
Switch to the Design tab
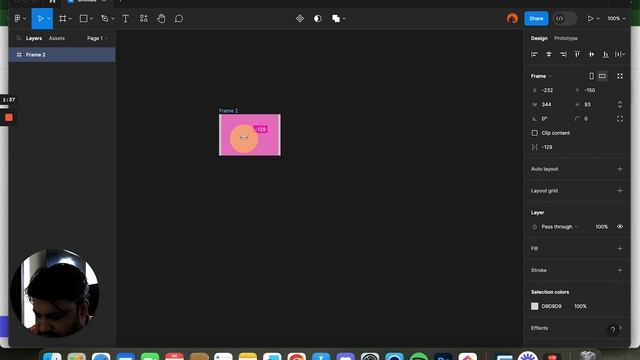[x=539, y=38]
